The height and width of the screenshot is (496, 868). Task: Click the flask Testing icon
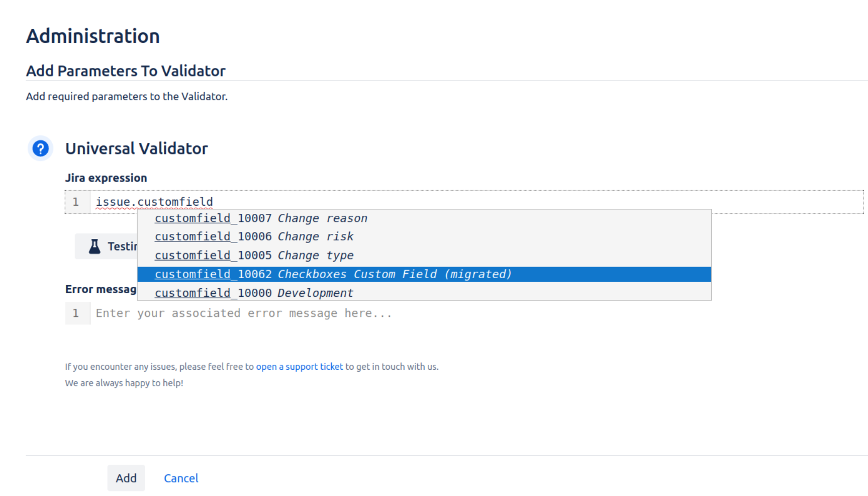(x=95, y=246)
